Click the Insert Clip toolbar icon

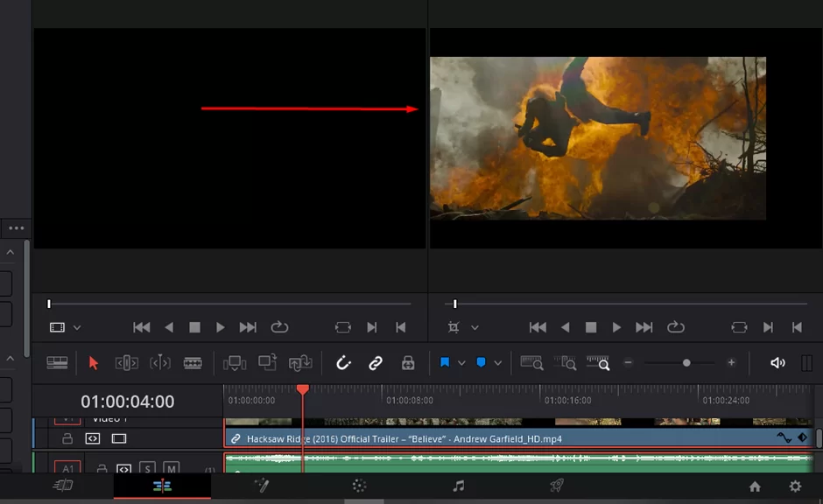pos(235,363)
